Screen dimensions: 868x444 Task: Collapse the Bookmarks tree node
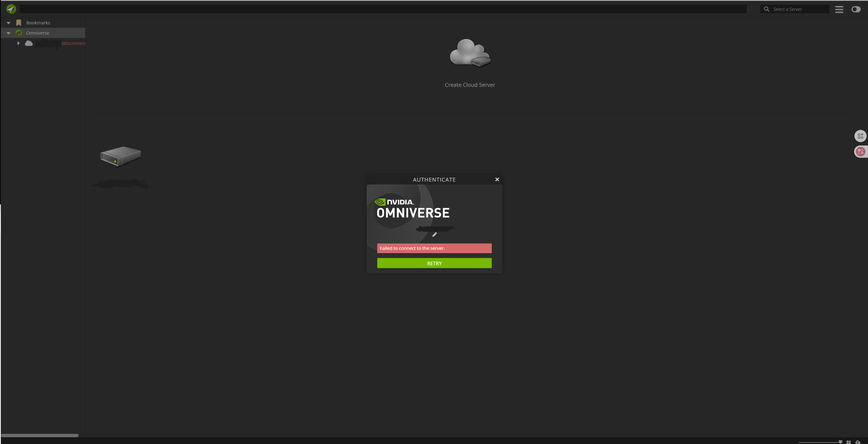[x=8, y=23]
